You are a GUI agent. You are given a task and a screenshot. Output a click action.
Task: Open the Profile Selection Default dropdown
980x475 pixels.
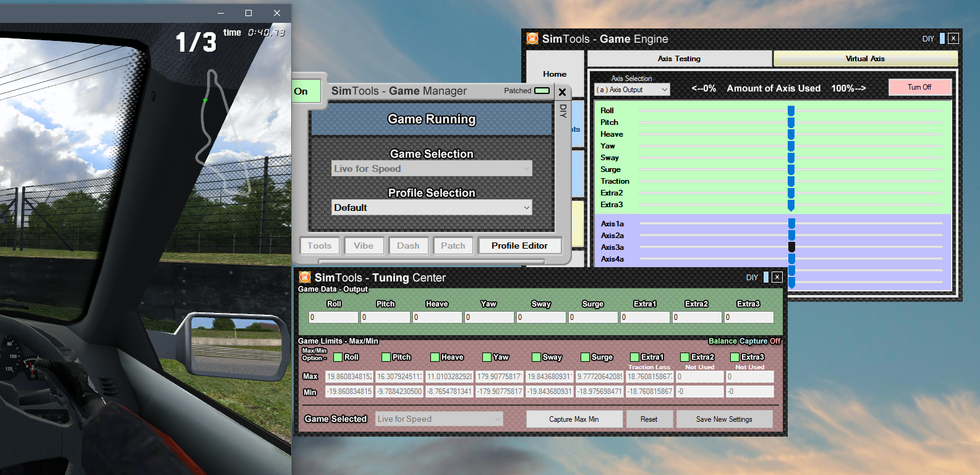pyautogui.click(x=432, y=207)
